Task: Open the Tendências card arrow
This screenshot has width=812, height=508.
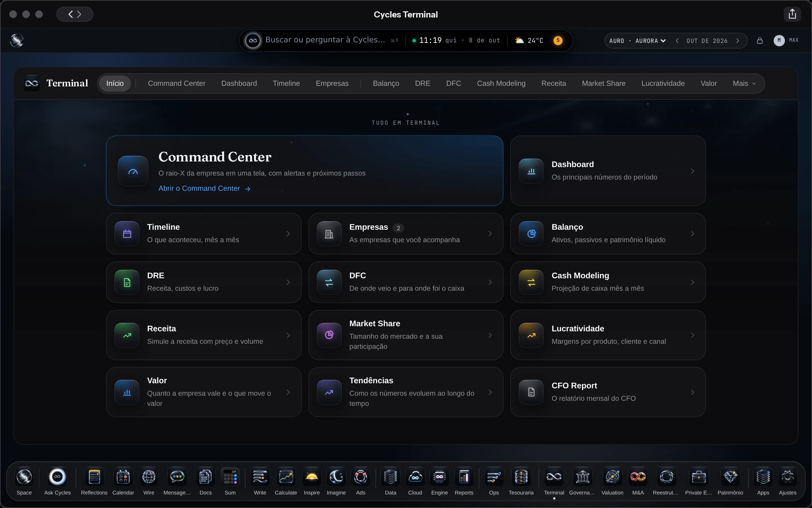Action: click(x=490, y=392)
